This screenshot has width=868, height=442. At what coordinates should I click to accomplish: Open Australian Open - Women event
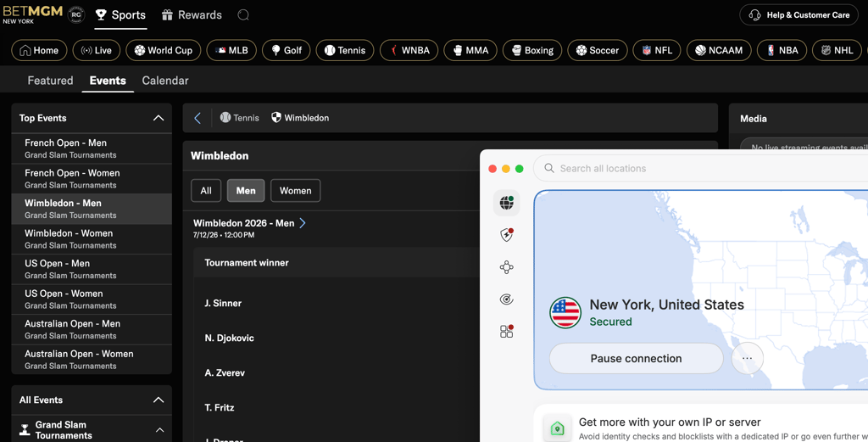click(x=92, y=359)
